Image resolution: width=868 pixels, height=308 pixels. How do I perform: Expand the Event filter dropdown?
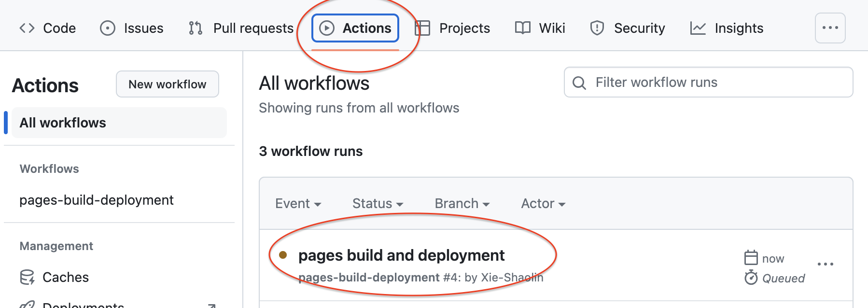(x=298, y=204)
